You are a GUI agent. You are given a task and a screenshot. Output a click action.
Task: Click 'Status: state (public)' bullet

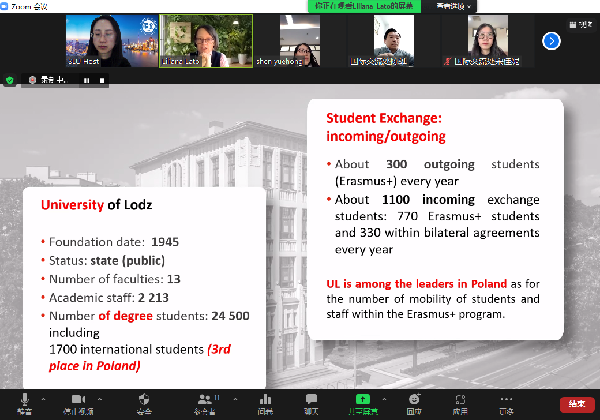tap(107, 261)
